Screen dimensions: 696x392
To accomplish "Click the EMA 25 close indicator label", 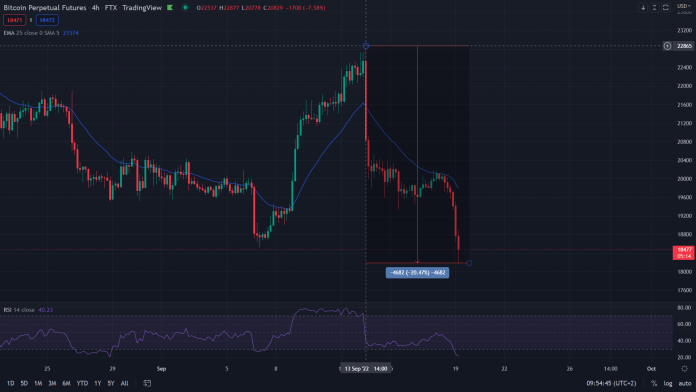I will (31, 33).
